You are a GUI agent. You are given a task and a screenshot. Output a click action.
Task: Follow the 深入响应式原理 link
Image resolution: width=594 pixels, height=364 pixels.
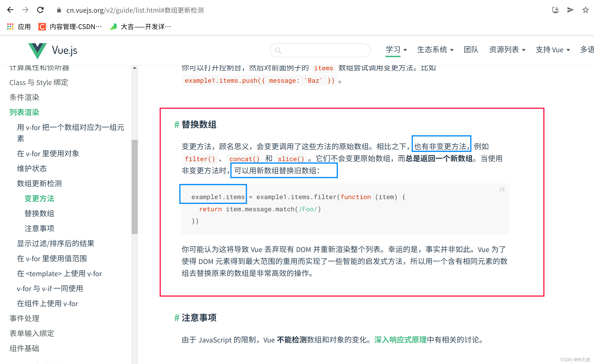point(400,340)
